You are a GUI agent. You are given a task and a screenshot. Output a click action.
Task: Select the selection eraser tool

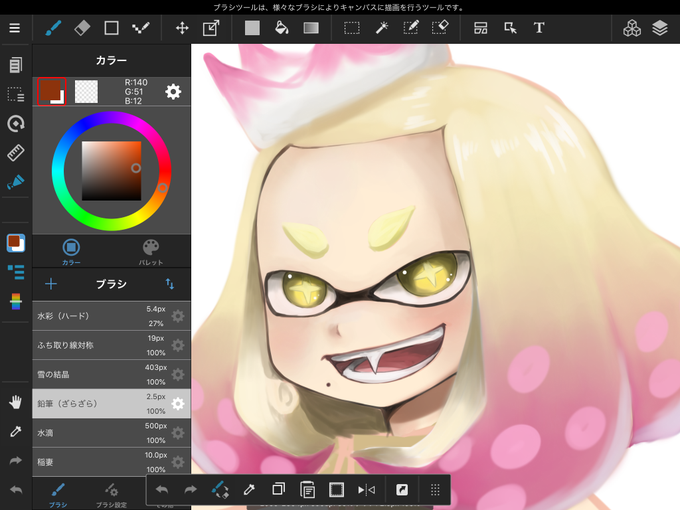(x=440, y=28)
